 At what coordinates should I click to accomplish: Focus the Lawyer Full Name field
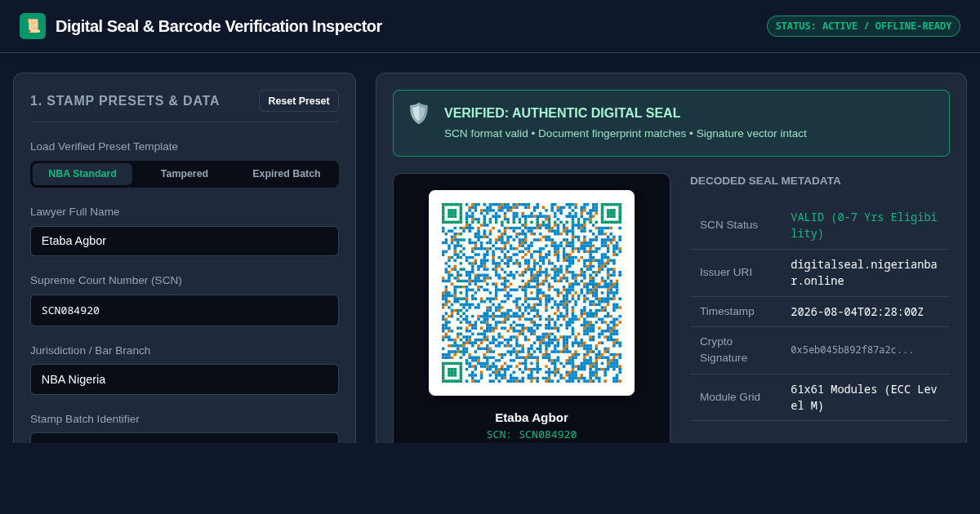[x=185, y=241]
